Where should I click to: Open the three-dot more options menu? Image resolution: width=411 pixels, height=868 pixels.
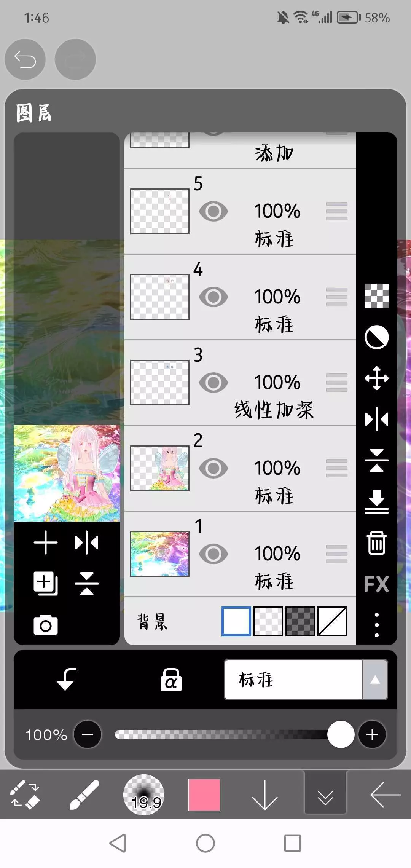pyautogui.click(x=376, y=625)
